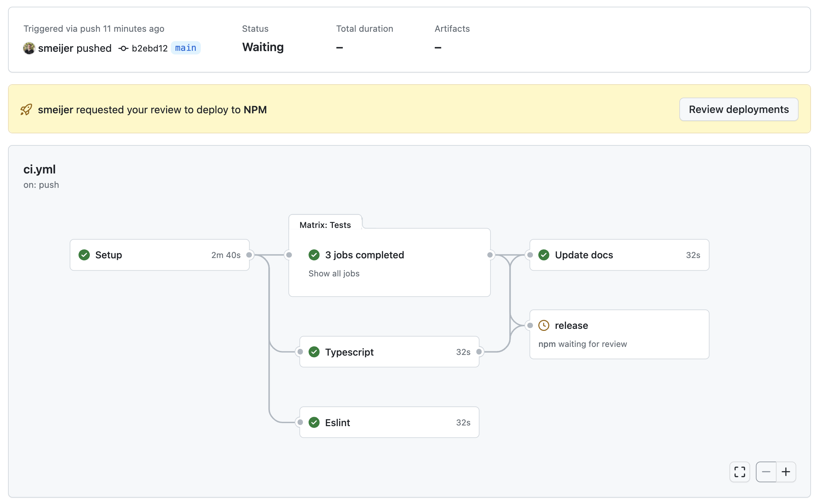Click the clock icon on the release job

544,325
